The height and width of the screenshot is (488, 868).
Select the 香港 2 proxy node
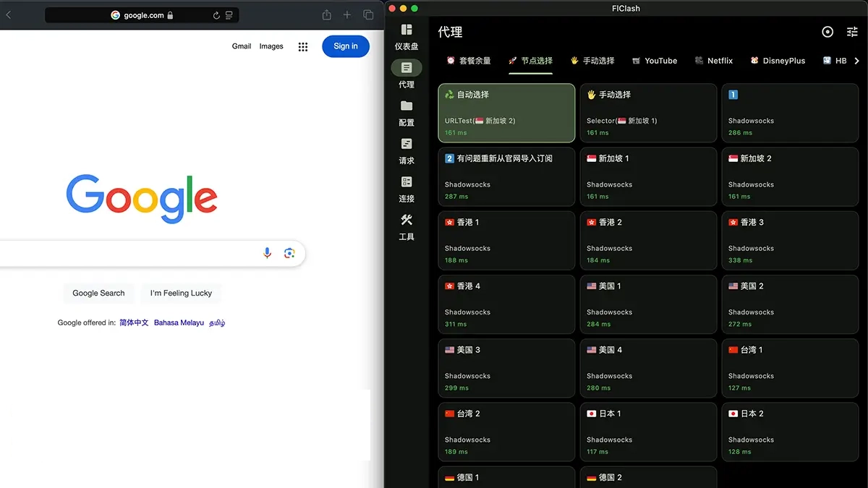tap(648, 240)
